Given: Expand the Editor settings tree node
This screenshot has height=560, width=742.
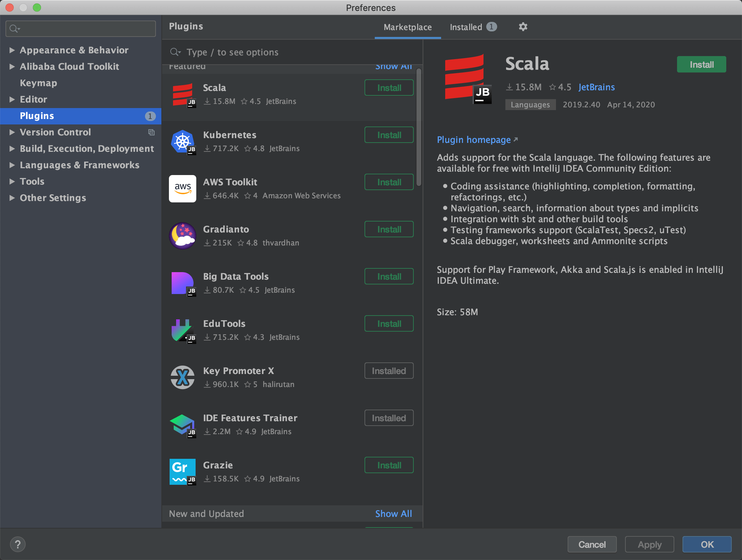Looking at the screenshot, I should coord(12,99).
